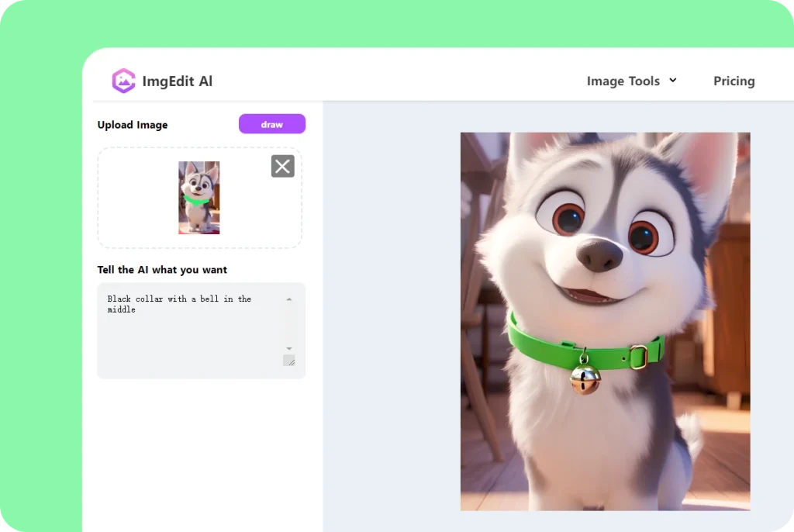This screenshot has width=794, height=532.
Task: Click the scroll up arrow in prompt box
Action: pos(289,299)
